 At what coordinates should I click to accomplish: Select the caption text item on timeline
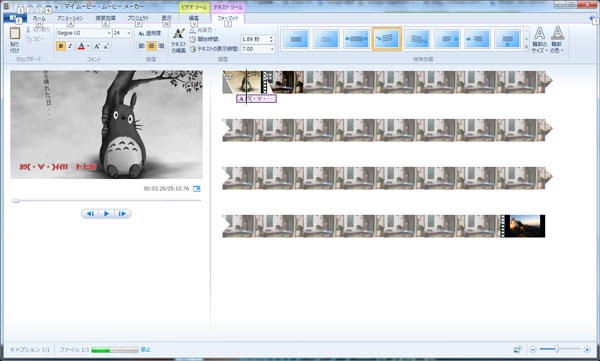pos(256,99)
